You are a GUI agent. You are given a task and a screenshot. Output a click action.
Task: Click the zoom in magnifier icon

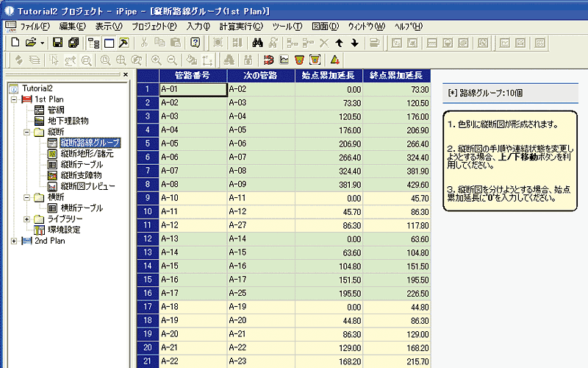(156, 60)
